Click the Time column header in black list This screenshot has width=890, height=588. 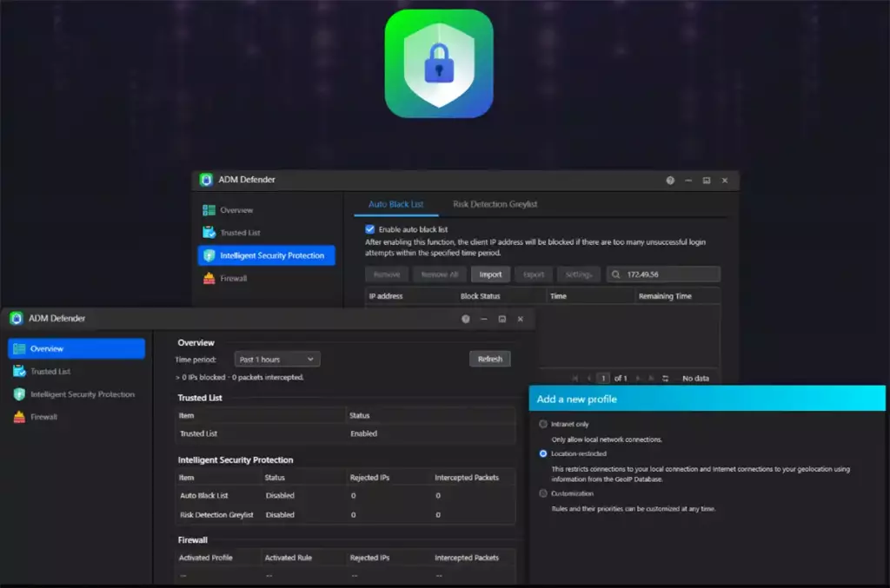pos(590,296)
